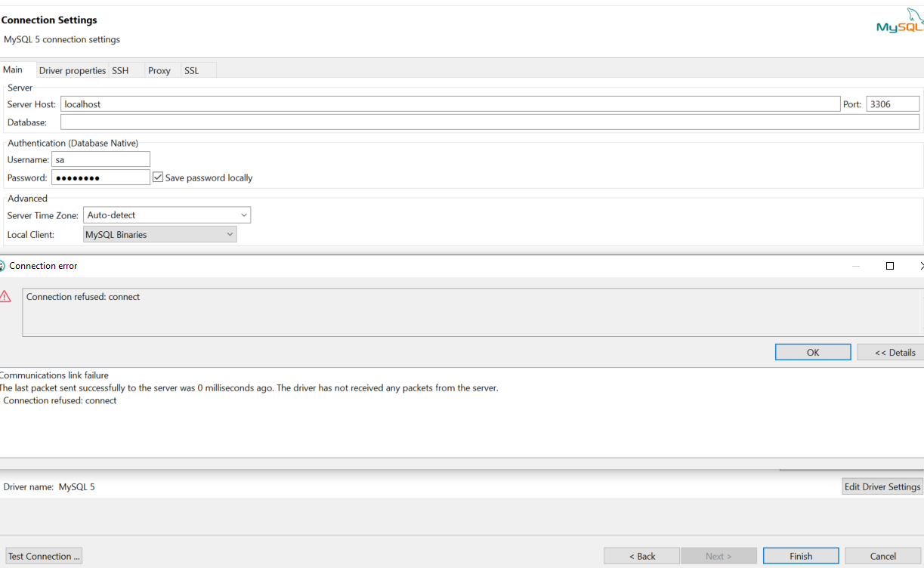The width and height of the screenshot is (924, 568).
Task: Click the Finish button
Action: pos(801,556)
